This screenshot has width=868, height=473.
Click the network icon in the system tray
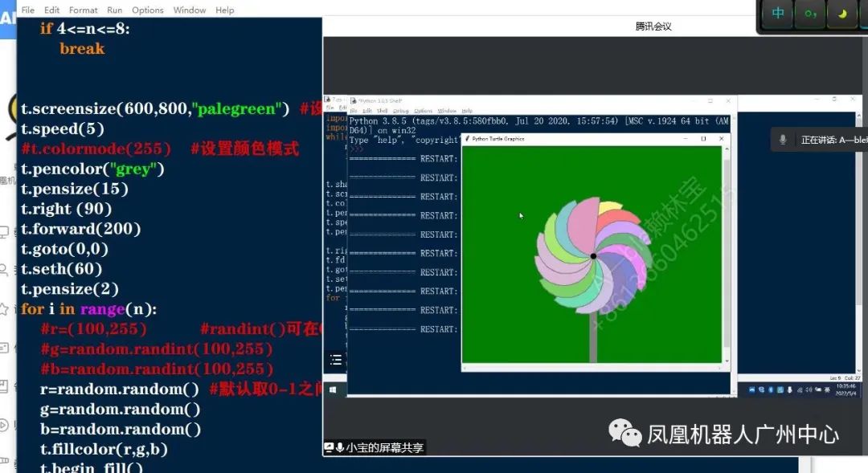(x=800, y=390)
